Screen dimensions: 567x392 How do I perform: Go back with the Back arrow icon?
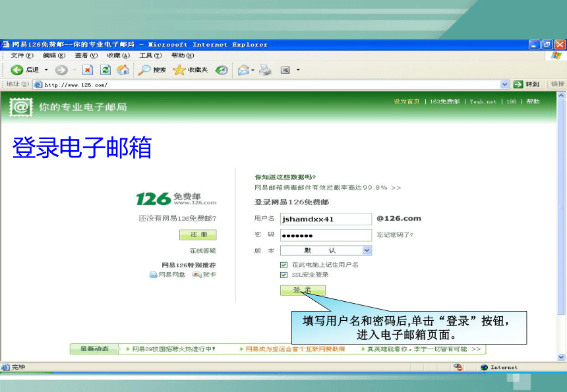point(16,70)
